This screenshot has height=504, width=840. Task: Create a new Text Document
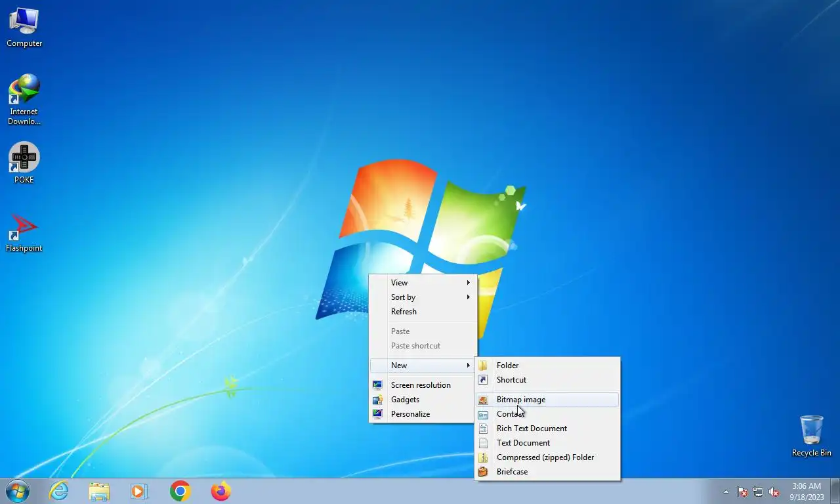[547, 443]
